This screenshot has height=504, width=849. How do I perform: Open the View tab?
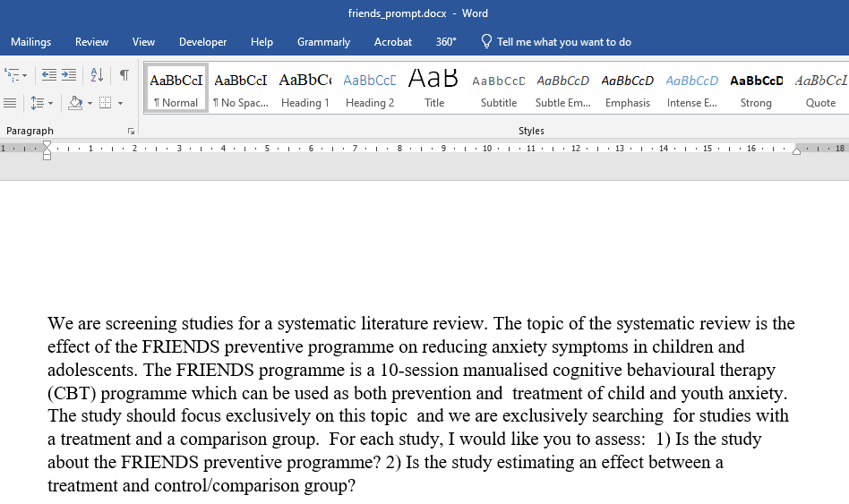click(143, 42)
